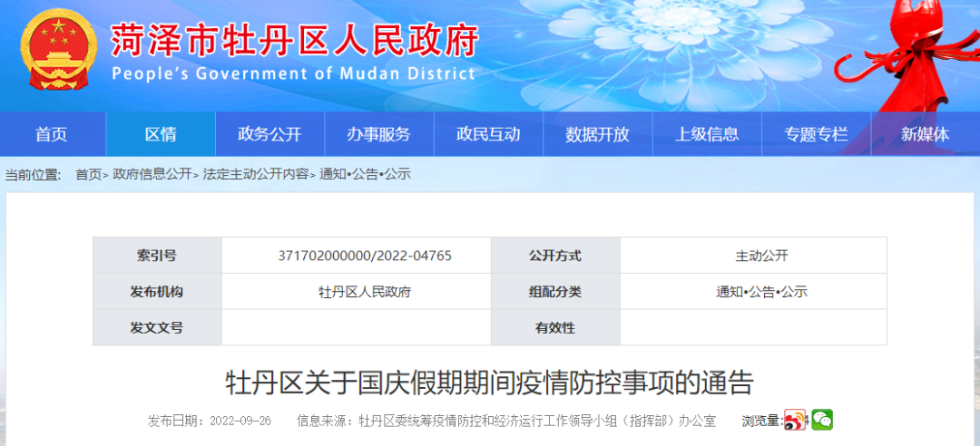Open the 政民互动 navigation tab
This screenshot has height=446, width=980.
489,133
